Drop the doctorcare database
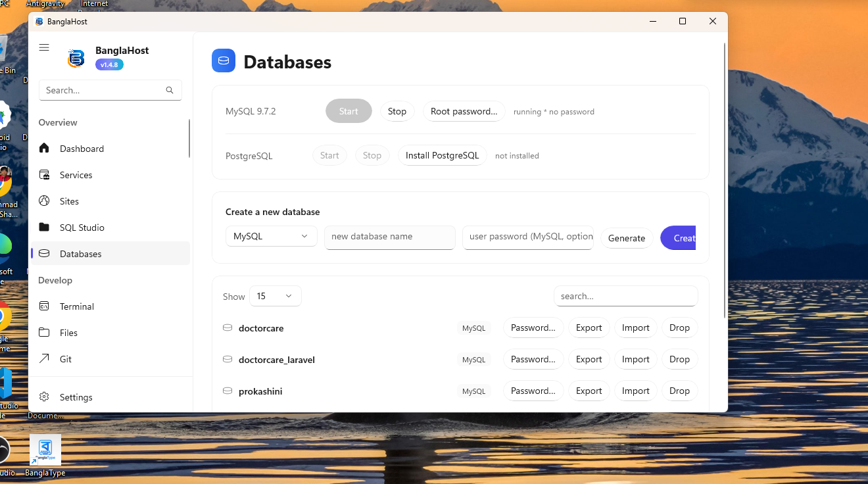The image size is (868, 484). (x=680, y=327)
